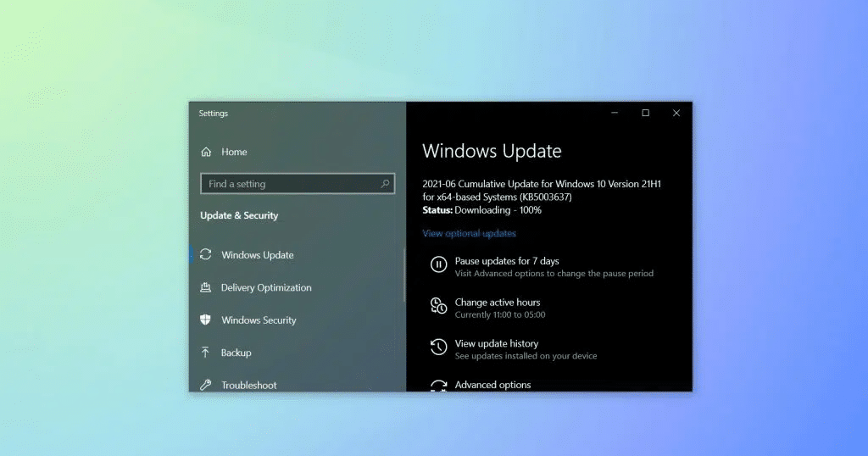The height and width of the screenshot is (456, 868).
Task: Select the Delivery Optimization text label
Action: click(266, 288)
